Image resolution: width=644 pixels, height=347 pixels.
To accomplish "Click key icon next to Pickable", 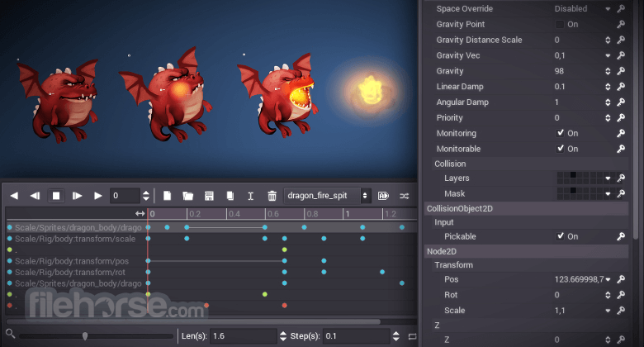I will click(621, 236).
